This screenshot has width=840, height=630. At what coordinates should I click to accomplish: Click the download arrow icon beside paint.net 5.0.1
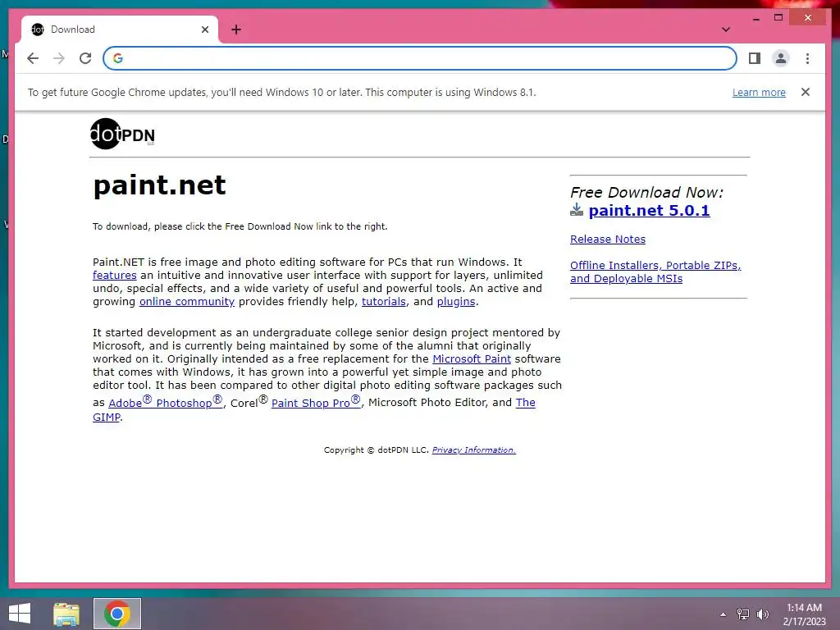click(x=577, y=210)
